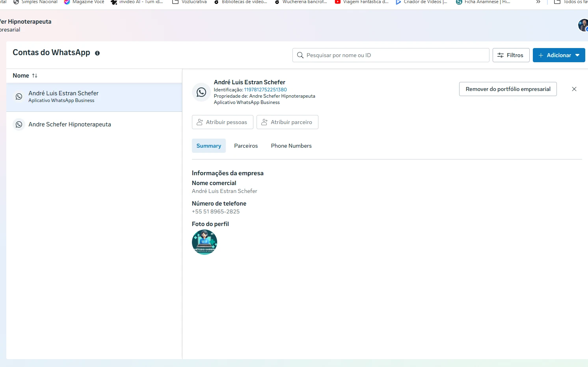This screenshot has width=588, height=367.
Task: Expand the hidden bookmarks with the » chevron
Action: coord(538,2)
